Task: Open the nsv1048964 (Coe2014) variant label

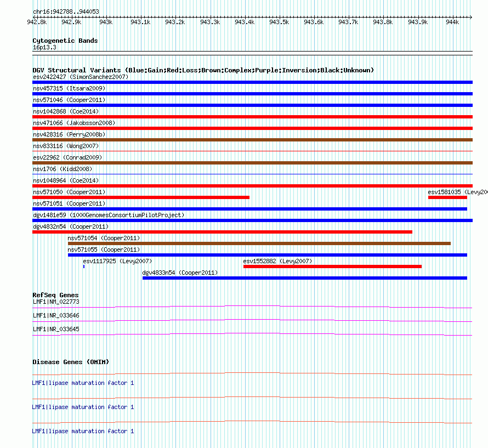Action: [x=66, y=180]
